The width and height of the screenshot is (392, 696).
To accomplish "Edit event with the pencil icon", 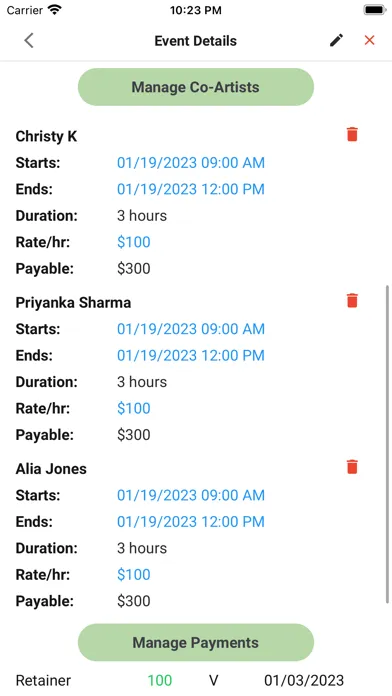I will click(337, 40).
